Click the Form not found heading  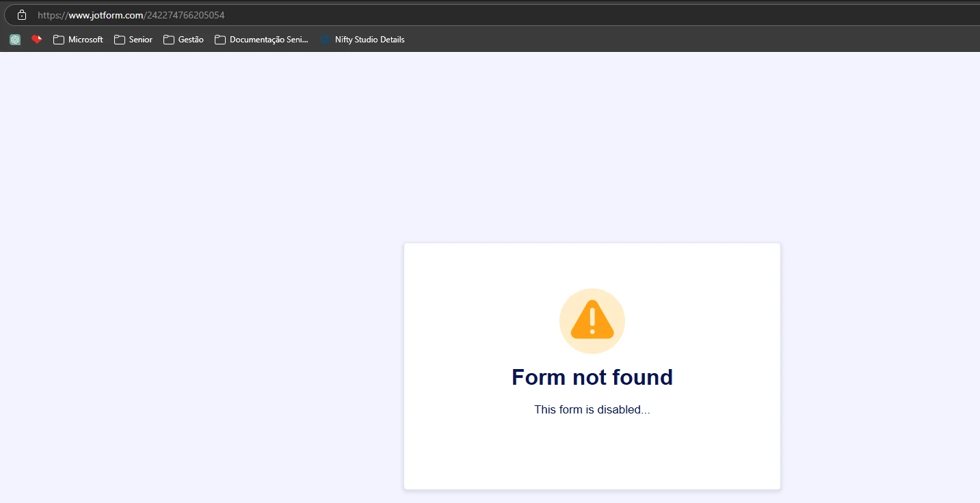(x=592, y=377)
